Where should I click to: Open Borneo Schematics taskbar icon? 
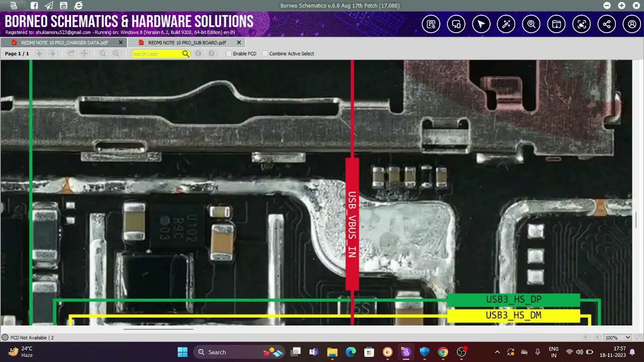[406, 352]
